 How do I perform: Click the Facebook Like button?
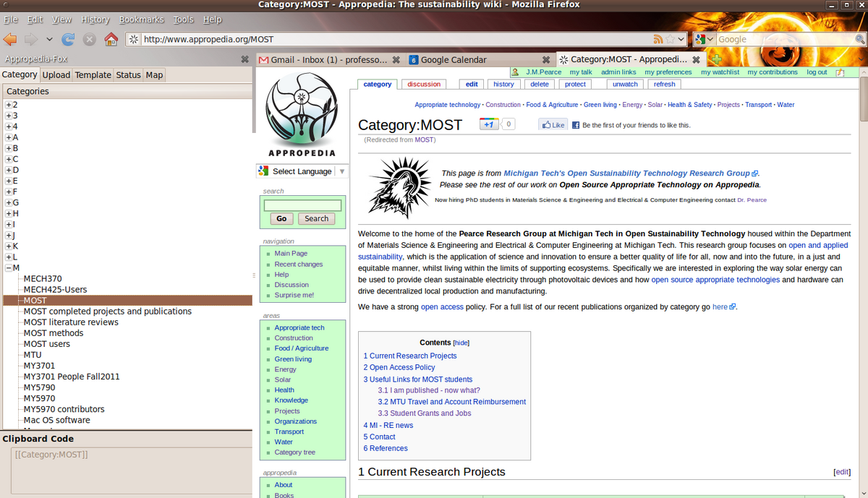553,124
